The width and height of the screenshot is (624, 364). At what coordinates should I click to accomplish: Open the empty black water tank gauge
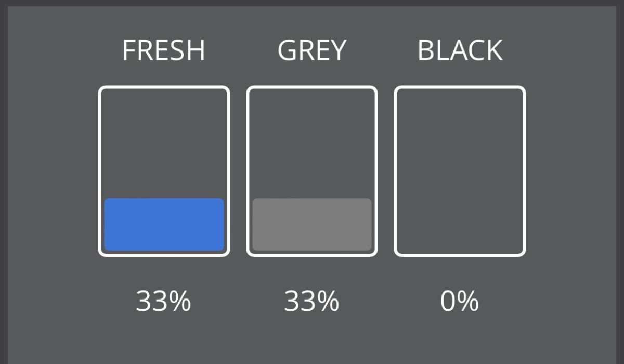click(x=460, y=171)
